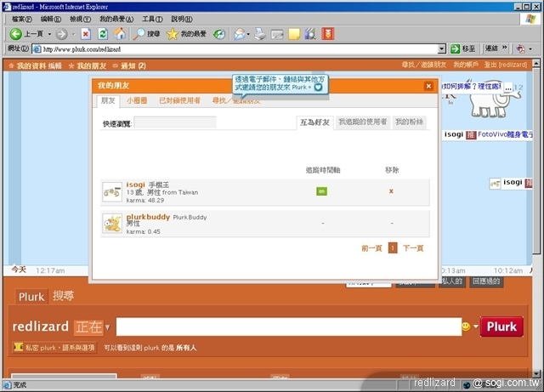Open the 檢視(V) menu
The image size is (544, 392).
click(80, 19)
